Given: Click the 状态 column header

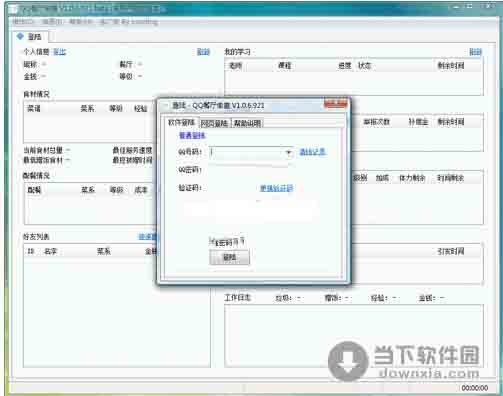Looking at the screenshot, I should 364,66.
